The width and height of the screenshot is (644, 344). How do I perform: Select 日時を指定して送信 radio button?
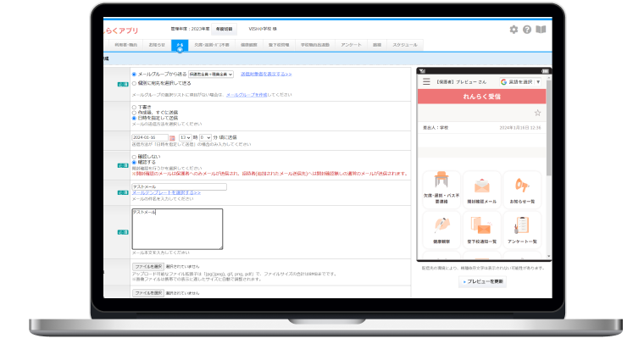(x=134, y=118)
